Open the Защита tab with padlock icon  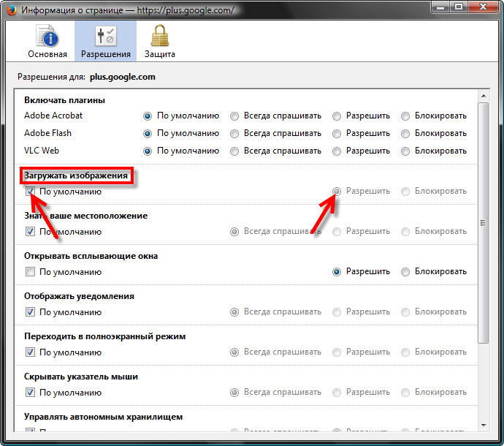pos(160,42)
